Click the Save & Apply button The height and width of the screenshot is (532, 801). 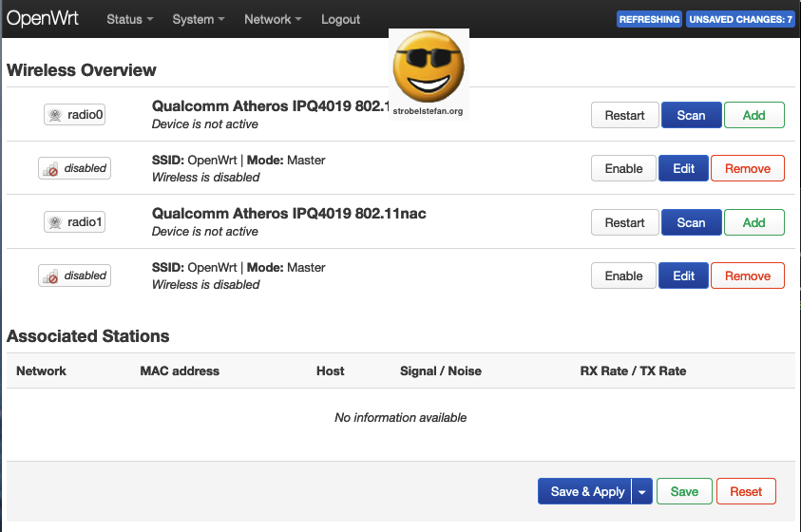(585, 491)
